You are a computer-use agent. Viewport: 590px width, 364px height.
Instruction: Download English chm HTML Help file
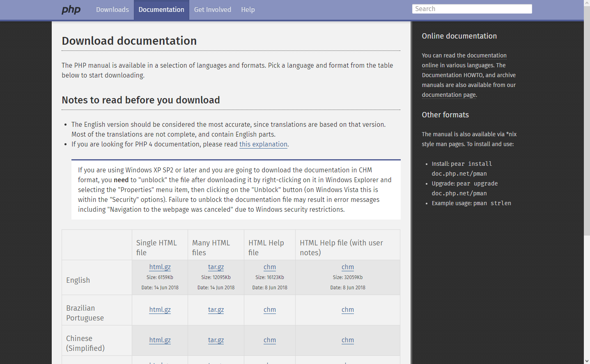pos(270,267)
